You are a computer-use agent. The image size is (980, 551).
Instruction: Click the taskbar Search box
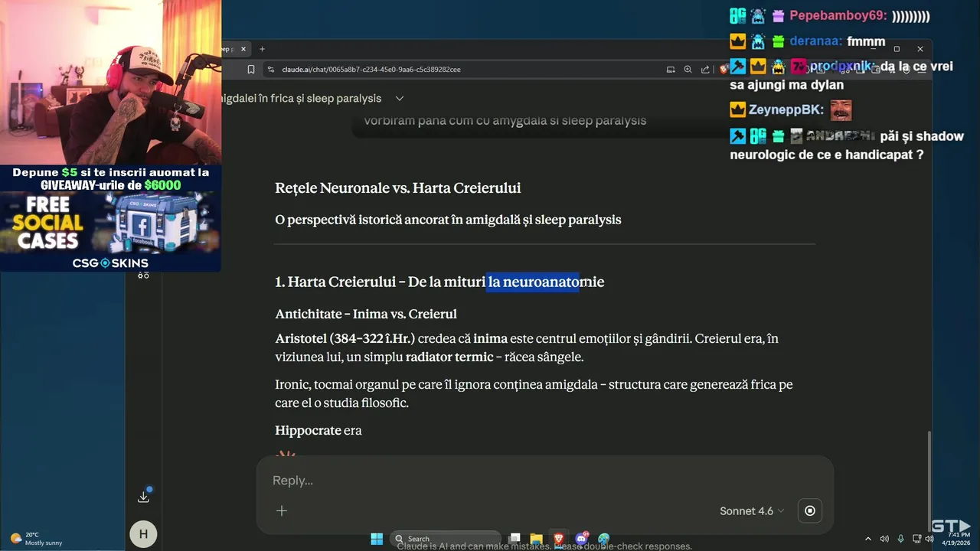click(446, 539)
